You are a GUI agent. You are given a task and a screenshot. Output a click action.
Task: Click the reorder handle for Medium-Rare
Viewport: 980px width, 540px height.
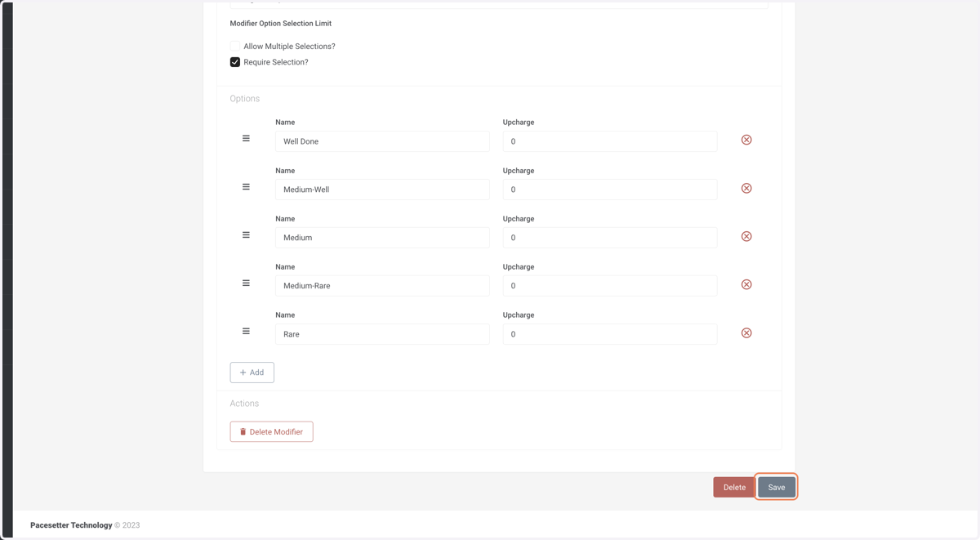[x=246, y=283]
